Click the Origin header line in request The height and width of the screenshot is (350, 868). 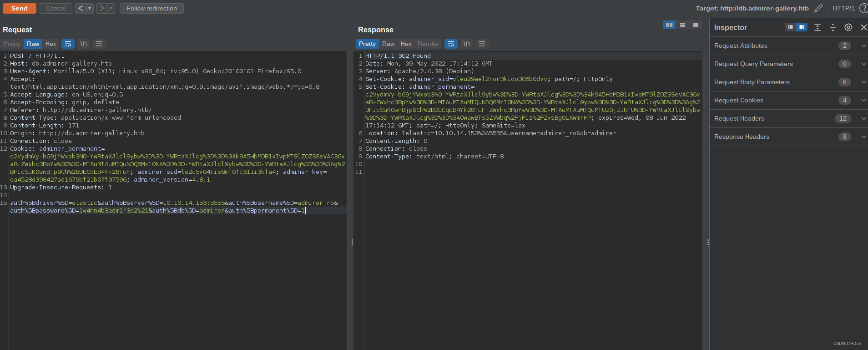coord(77,133)
